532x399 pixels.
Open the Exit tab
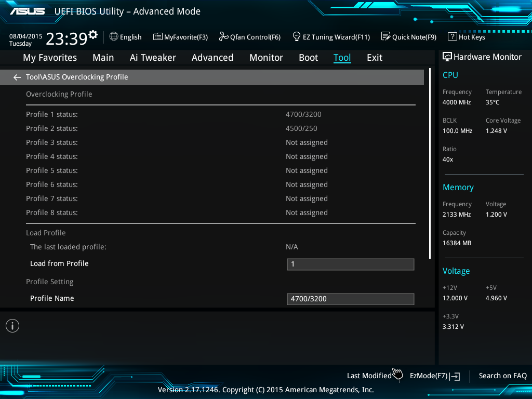pos(375,58)
